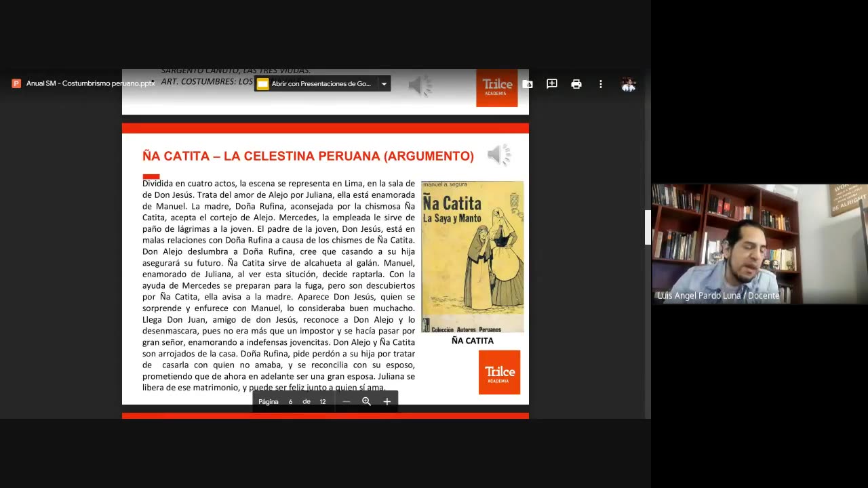Click the account avatar in the top right

tap(629, 84)
